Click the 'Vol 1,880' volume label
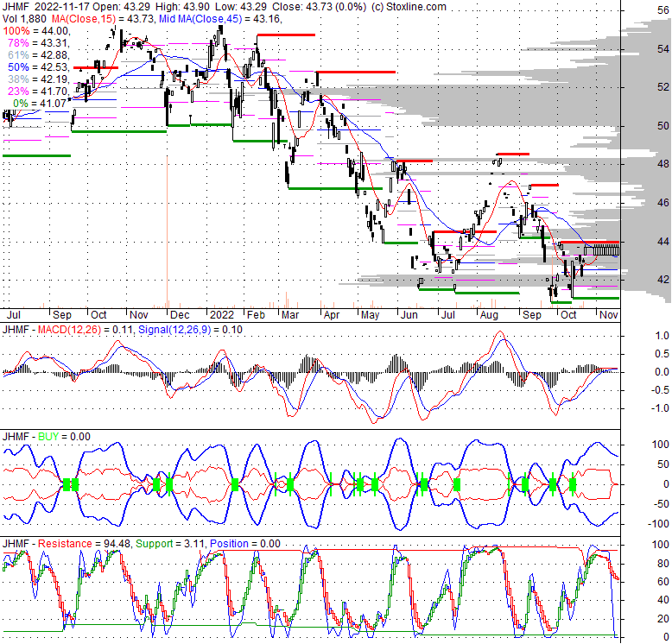The image size is (672, 644). [25, 19]
